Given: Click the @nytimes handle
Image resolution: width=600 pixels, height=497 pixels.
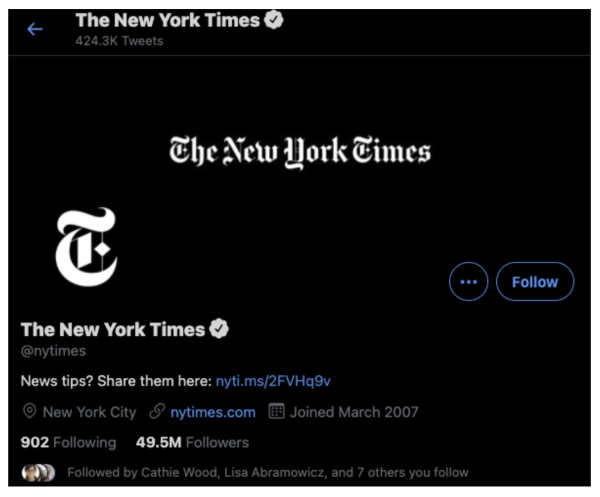Looking at the screenshot, I should coord(53,351).
